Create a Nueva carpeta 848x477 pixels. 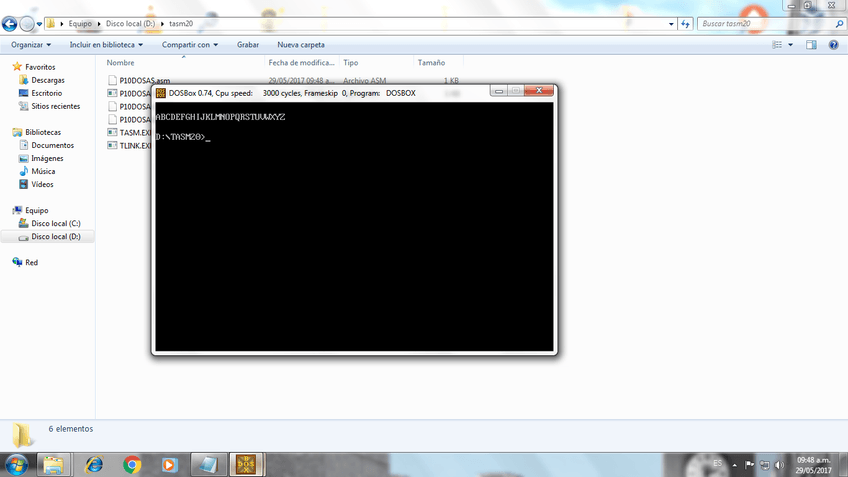click(x=301, y=45)
